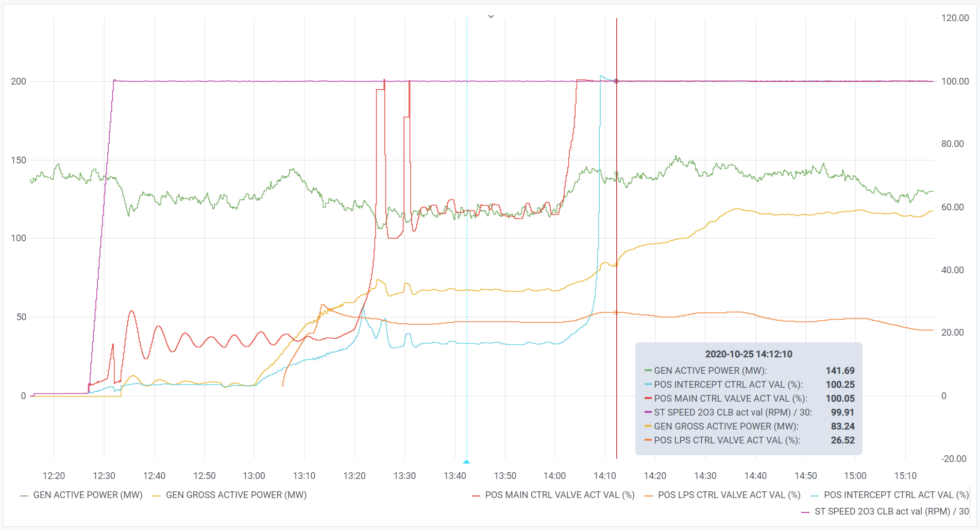Click the right axis value 60.00
Screen dimensions: 980x530
pyautogui.click(x=952, y=207)
